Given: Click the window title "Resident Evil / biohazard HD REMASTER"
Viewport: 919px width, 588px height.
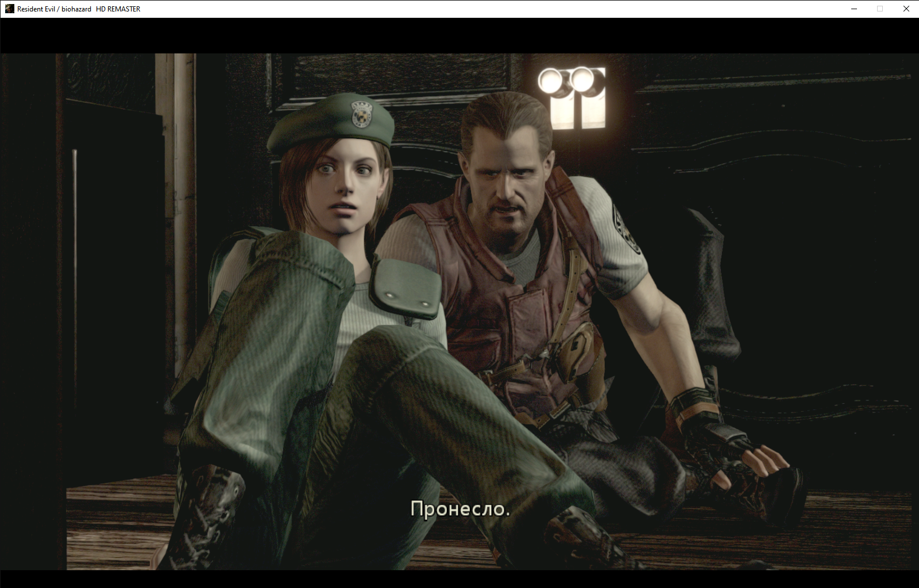Looking at the screenshot, I should [x=79, y=9].
